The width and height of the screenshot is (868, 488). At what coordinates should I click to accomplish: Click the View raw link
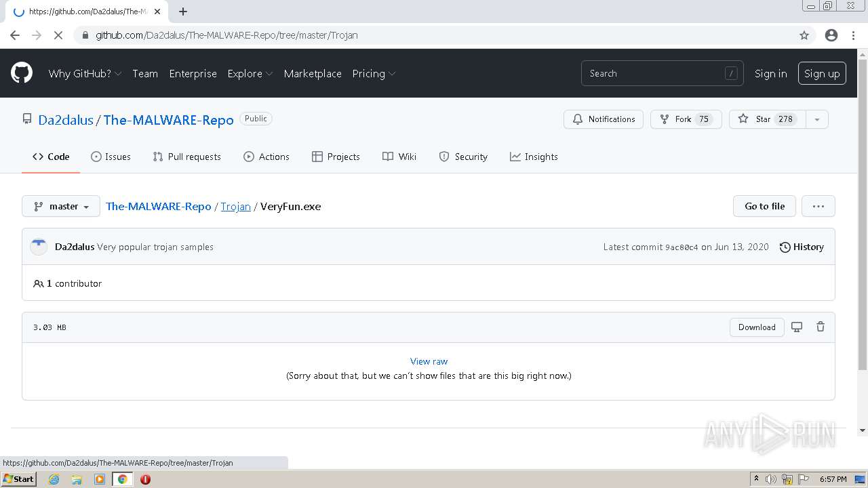coord(429,361)
